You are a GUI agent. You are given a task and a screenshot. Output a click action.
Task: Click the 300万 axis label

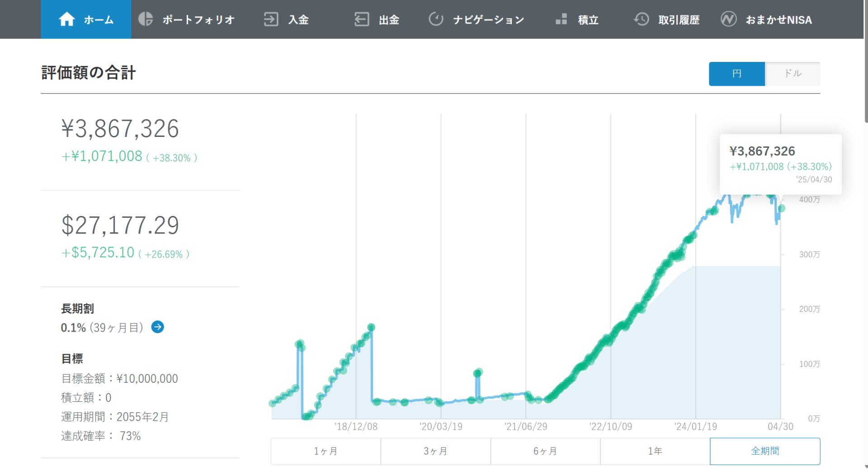(x=809, y=254)
